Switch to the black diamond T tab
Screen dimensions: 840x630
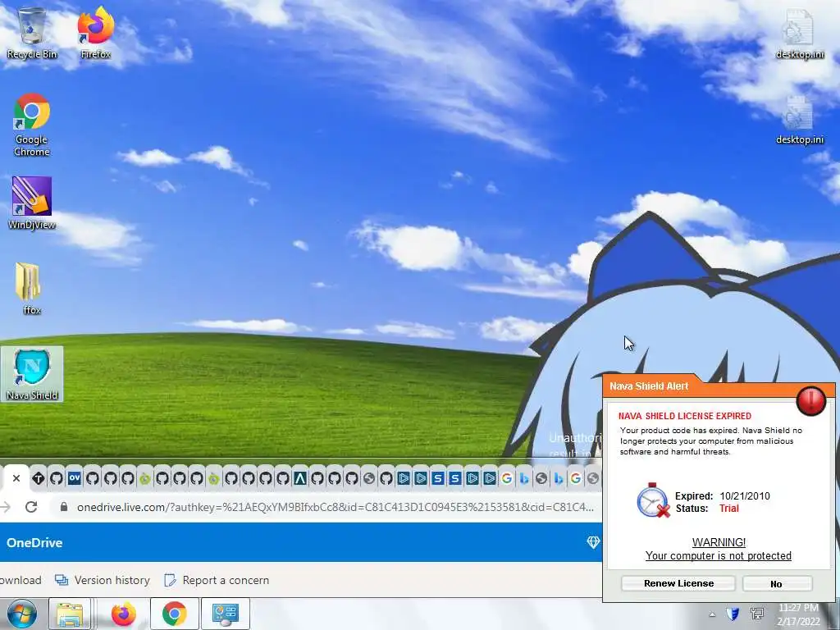click(x=38, y=478)
